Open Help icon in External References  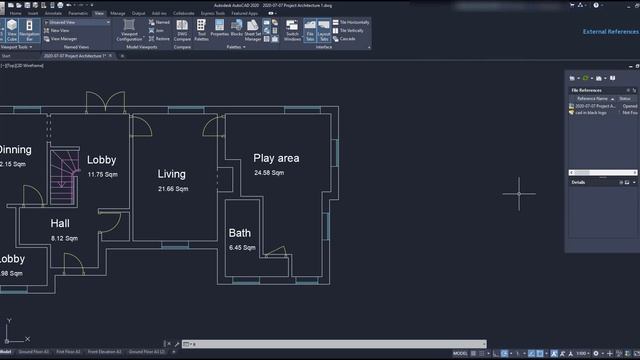coord(613,78)
